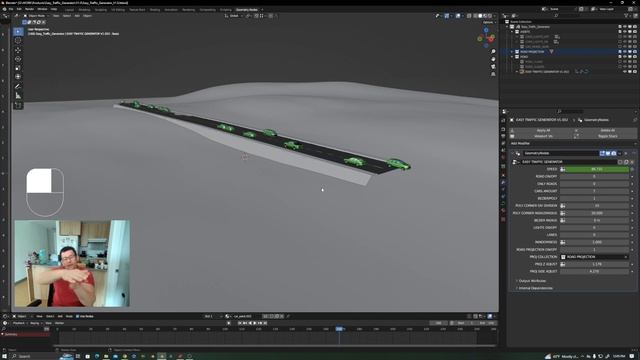Expand the Output Attributes panel
This screenshot has height=360, width=640.
(532, 281)
